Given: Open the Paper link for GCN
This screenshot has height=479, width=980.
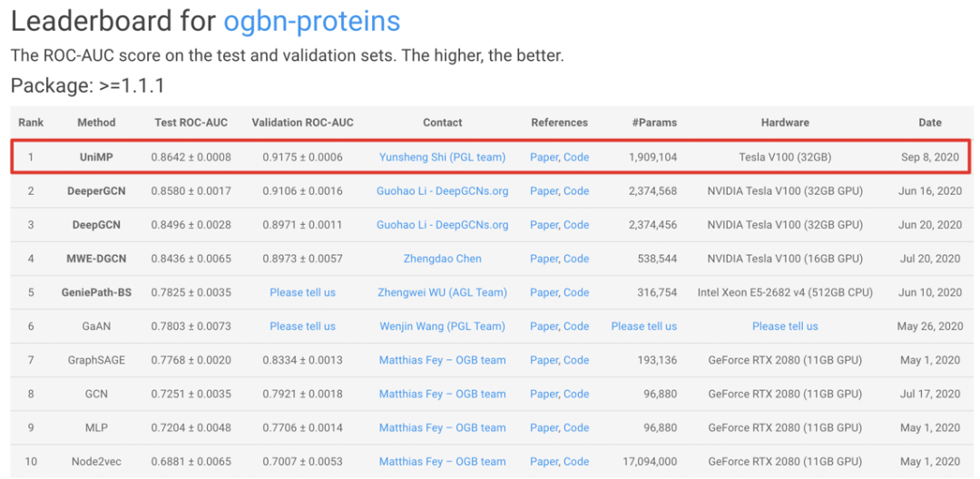Looking at the screenshot, I should click(x=544, y=394).
